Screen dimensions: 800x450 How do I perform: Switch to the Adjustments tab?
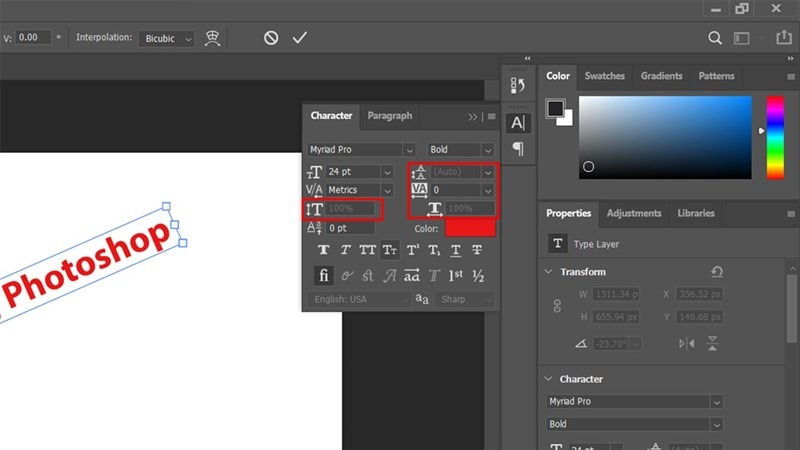pyautogui.click(x=634, y=213)
